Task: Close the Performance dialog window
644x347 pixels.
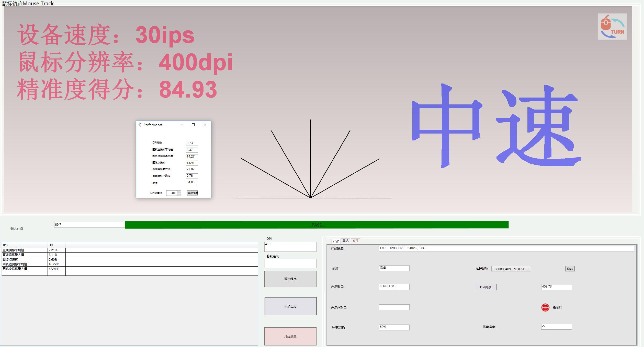Action: click(205, 125)
